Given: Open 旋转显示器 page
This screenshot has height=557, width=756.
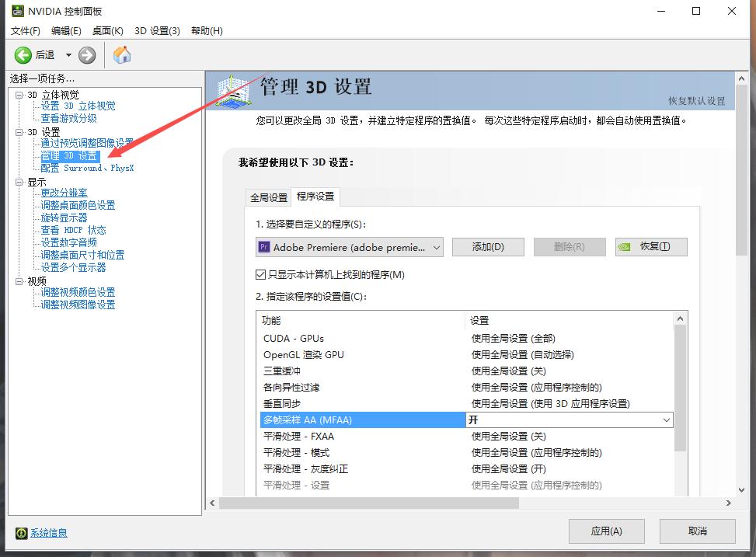Looking at the screenshot, I should (x=64, y=218).
